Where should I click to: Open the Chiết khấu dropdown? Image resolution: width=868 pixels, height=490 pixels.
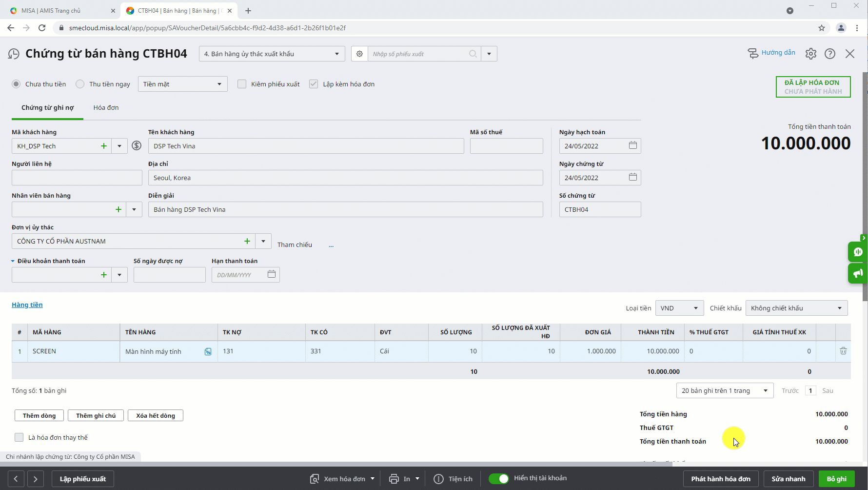click(x=796, y=308)
